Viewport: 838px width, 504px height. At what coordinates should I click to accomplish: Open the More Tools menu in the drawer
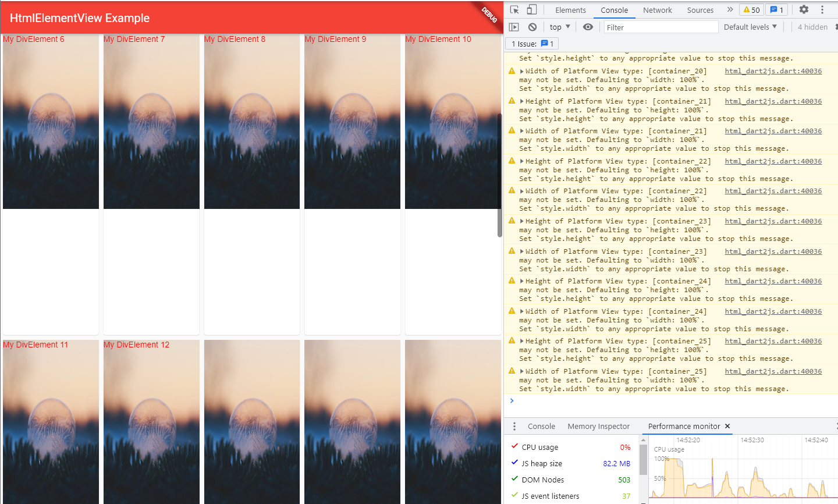coord(514,426)
